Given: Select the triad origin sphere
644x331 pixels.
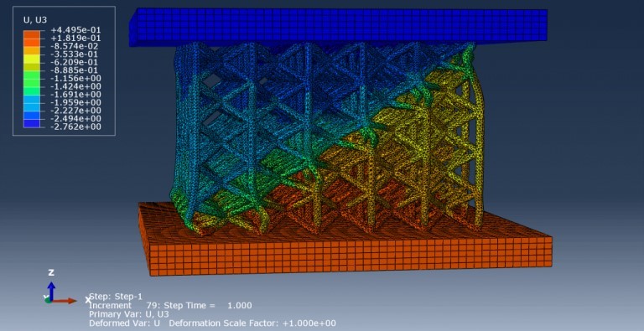Looking at the screenshot, I should [49, 300].
